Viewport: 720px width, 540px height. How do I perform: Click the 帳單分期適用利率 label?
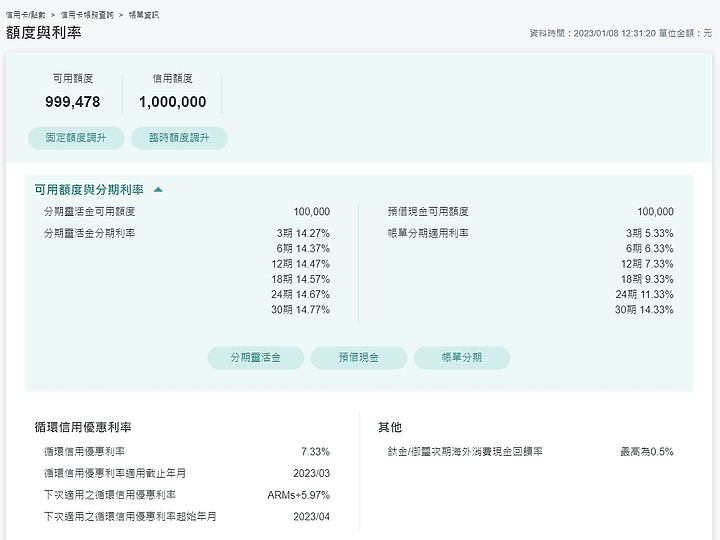pos(428,233)
